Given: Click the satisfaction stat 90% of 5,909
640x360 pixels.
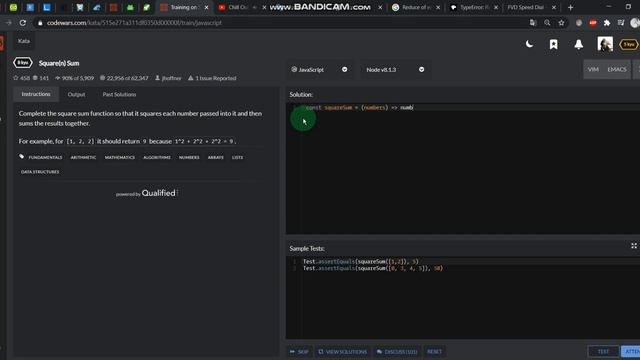Looking at the screenshot, I should tap(74, 78).
